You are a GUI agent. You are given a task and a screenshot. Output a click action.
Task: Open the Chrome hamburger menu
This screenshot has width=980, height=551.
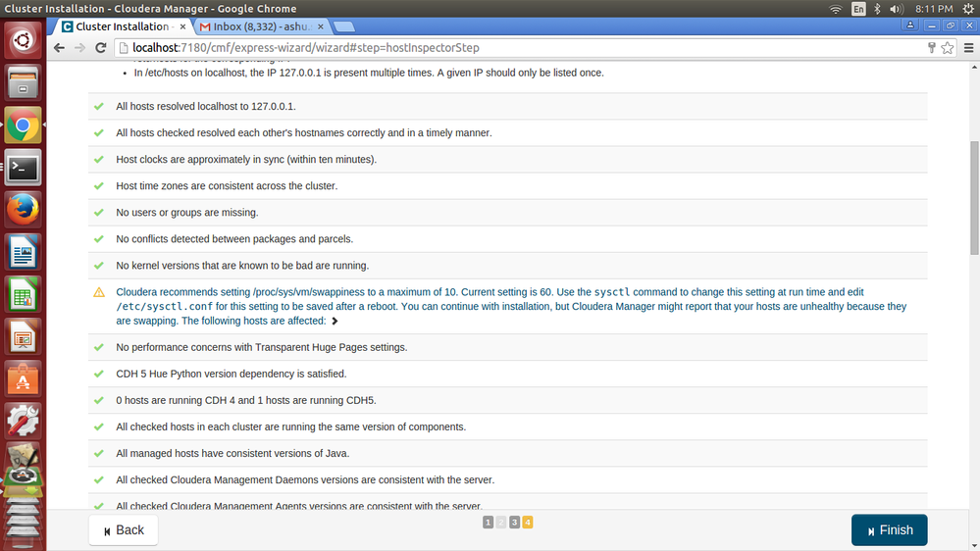click(969, 48)
